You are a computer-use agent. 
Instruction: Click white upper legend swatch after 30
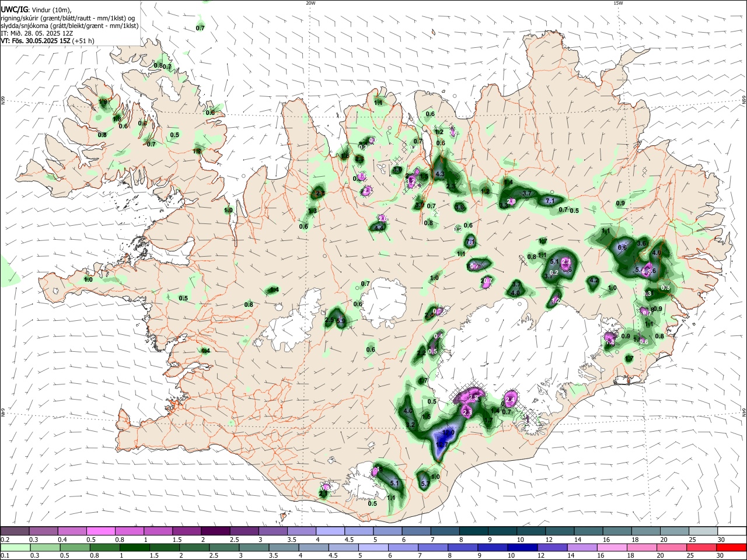(x=732, y=531)
